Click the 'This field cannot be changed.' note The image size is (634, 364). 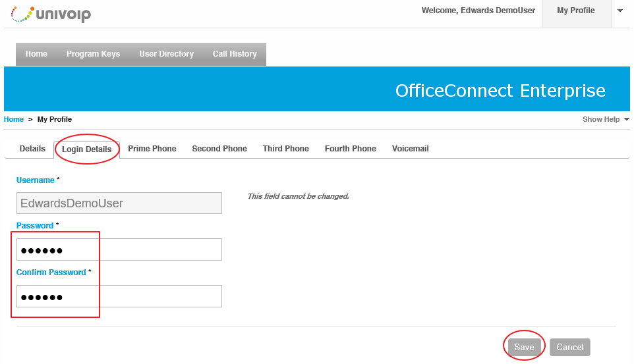[299, 196]
